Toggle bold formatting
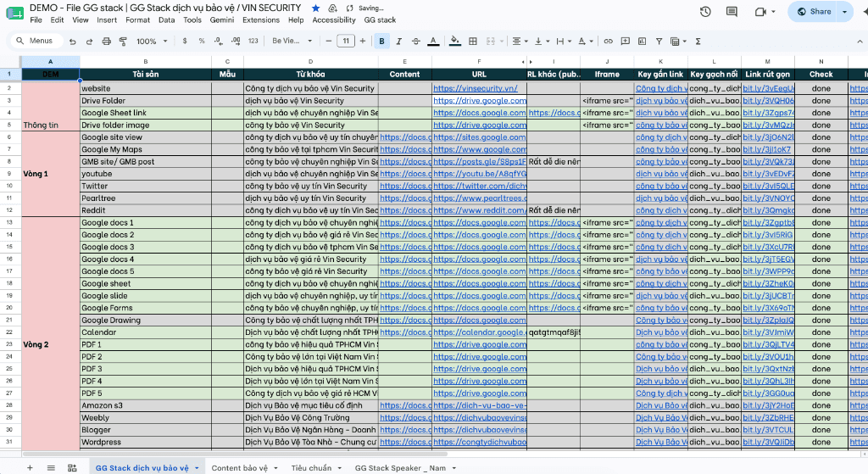 pyautogui.click(x=381, y=41)
